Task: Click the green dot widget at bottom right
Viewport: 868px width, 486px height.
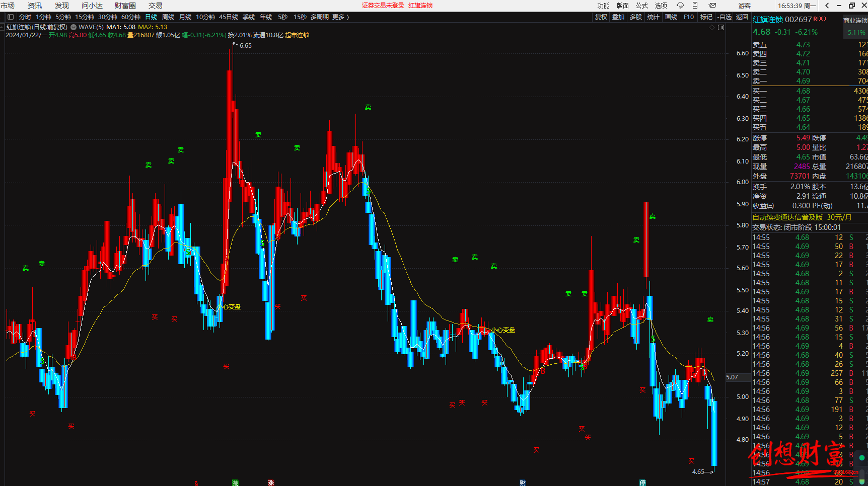Action: (862, 458)
